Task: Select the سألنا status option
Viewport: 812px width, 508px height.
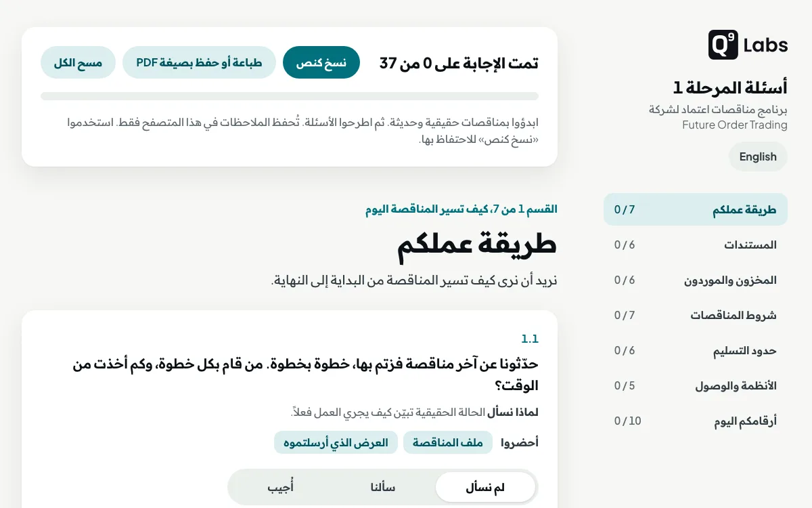Action: click(383, 488)
